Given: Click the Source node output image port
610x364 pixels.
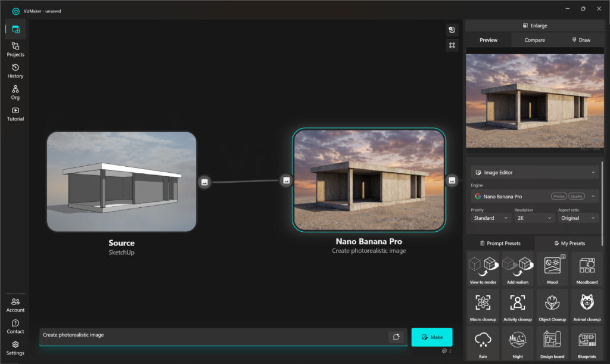Looking at the screenshot, I should (x=205, y=182).
